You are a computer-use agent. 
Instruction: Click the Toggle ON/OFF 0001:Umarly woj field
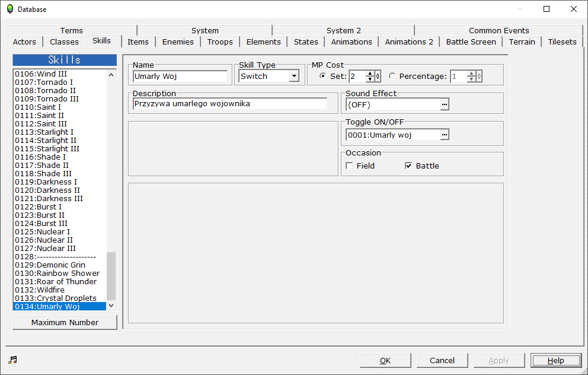(393, 134)
